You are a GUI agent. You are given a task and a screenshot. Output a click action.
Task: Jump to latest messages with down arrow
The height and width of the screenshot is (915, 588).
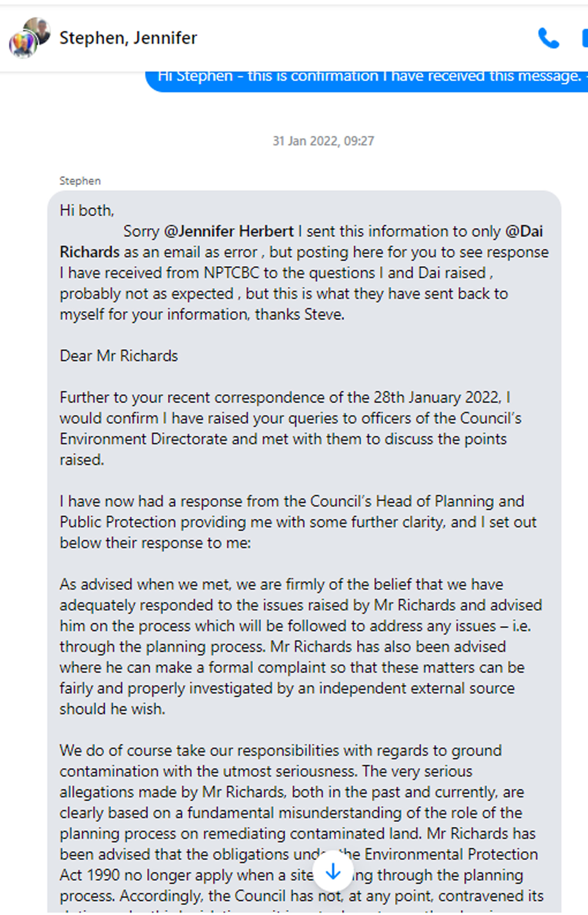tap(333, 872)
